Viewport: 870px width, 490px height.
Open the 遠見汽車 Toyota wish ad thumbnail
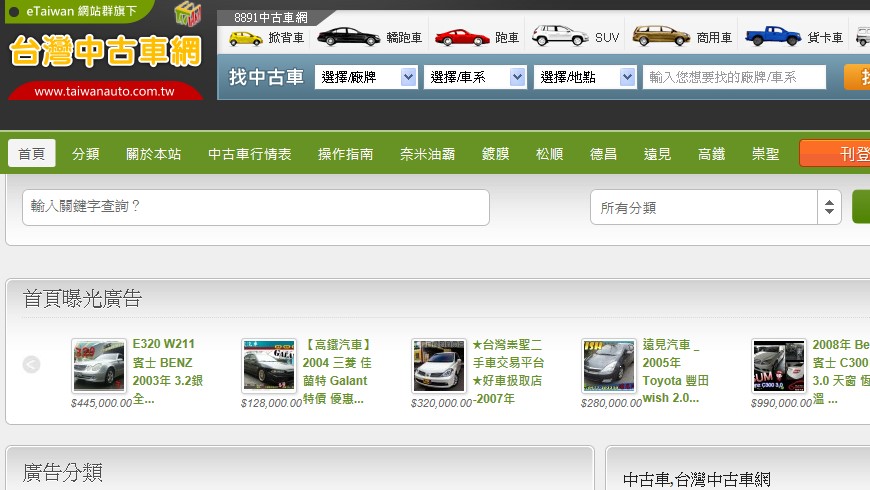(609, 366)
